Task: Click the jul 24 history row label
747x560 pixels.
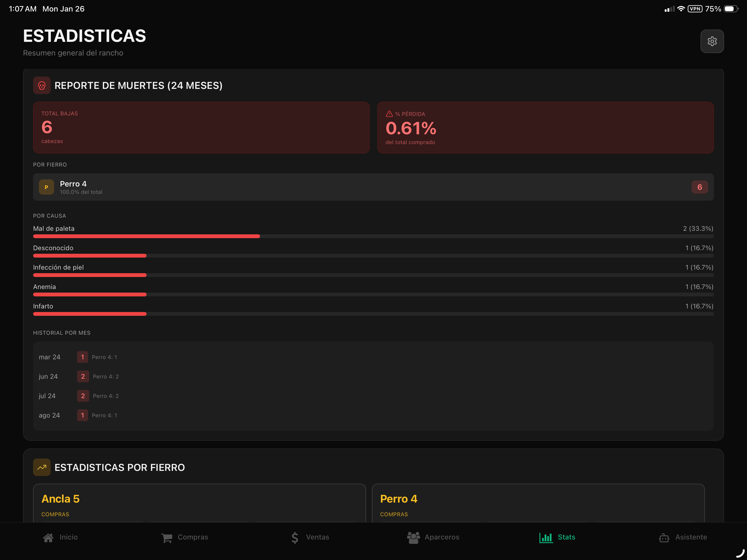Action: tap(47, 396)
